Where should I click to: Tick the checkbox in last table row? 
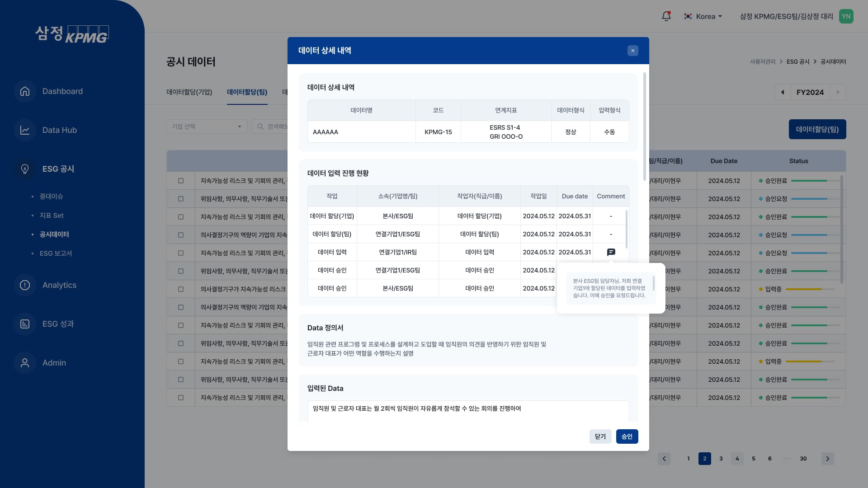click(181, 398)
